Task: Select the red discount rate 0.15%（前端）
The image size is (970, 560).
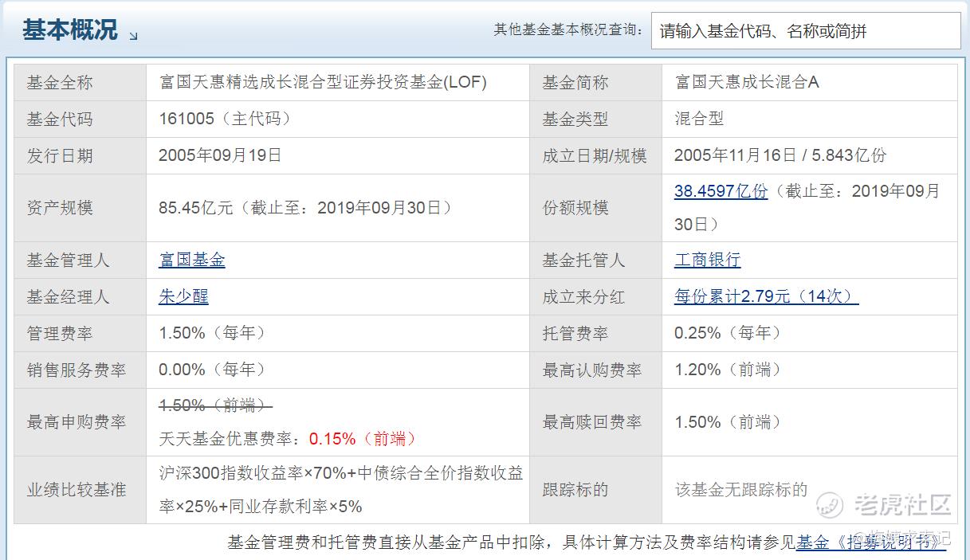Action: [364, 438]
